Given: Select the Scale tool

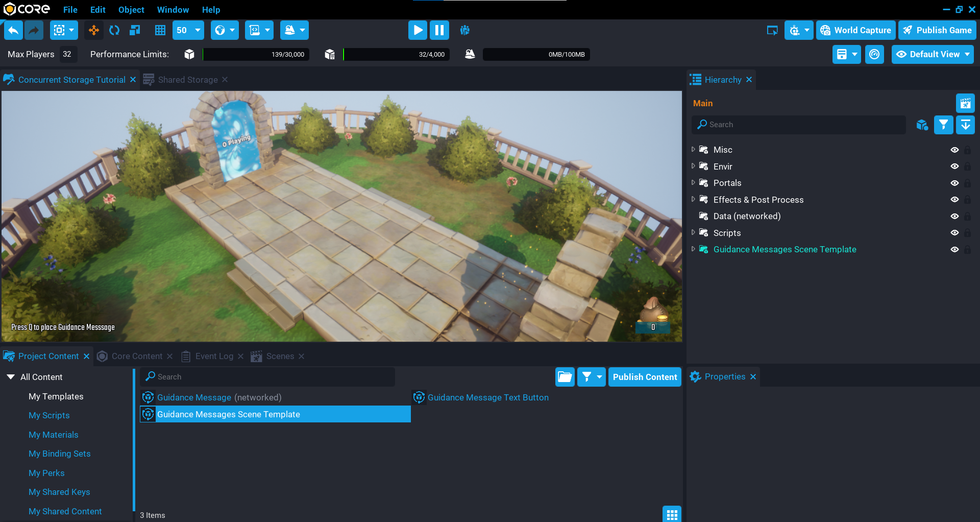Looking at the screenshot, I should pos(135,30).
